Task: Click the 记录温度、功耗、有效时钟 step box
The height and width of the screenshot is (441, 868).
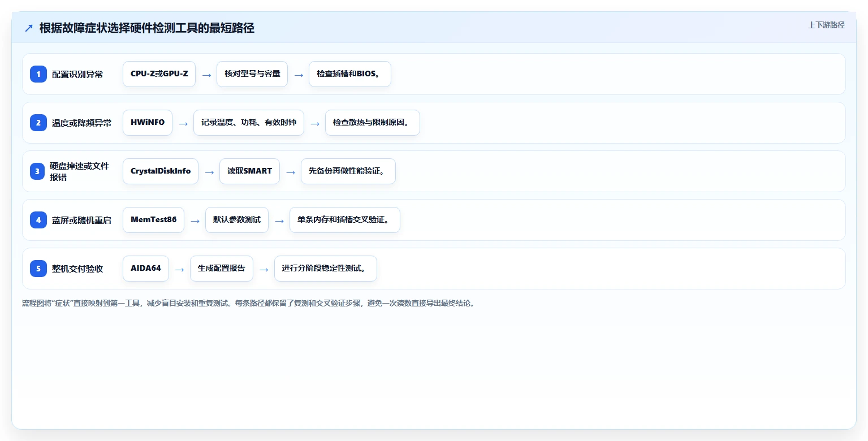Action: coord(249,123)
